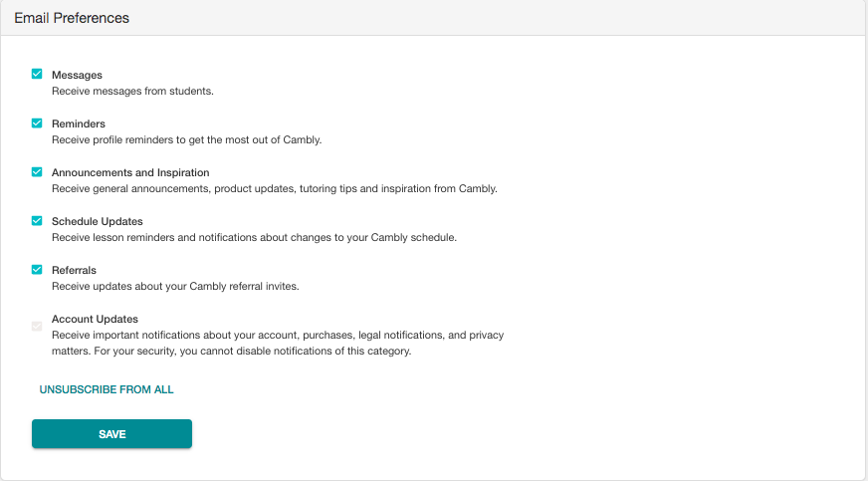
Task: Click the profile reminders description text
Action: 186,140
